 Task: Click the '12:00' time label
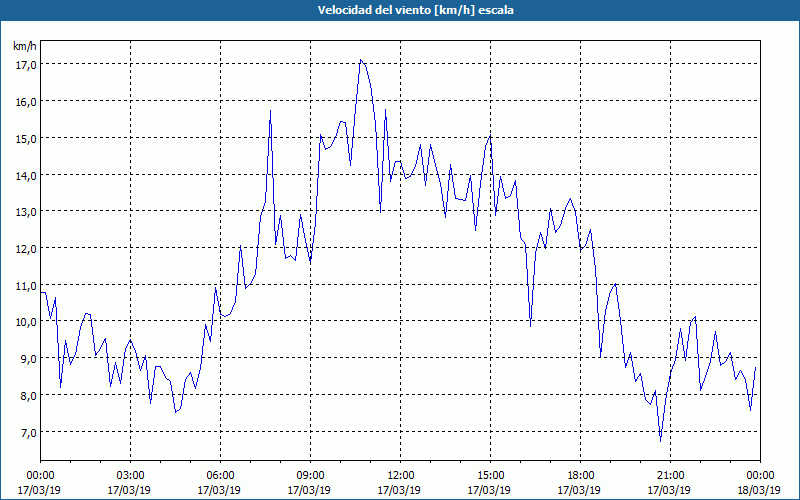pyautogui.click(x=401, y=476)
